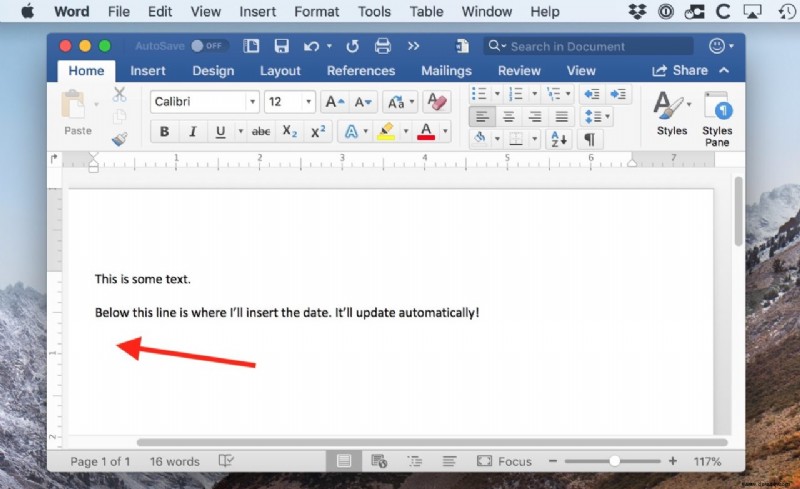Open the Layout ribbon tab
This screenshot has height=489, width=800.
[x=280, y=71]
